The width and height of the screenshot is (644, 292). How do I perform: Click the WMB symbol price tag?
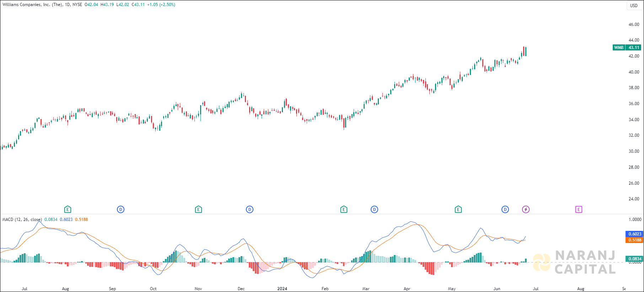[619, 48]
